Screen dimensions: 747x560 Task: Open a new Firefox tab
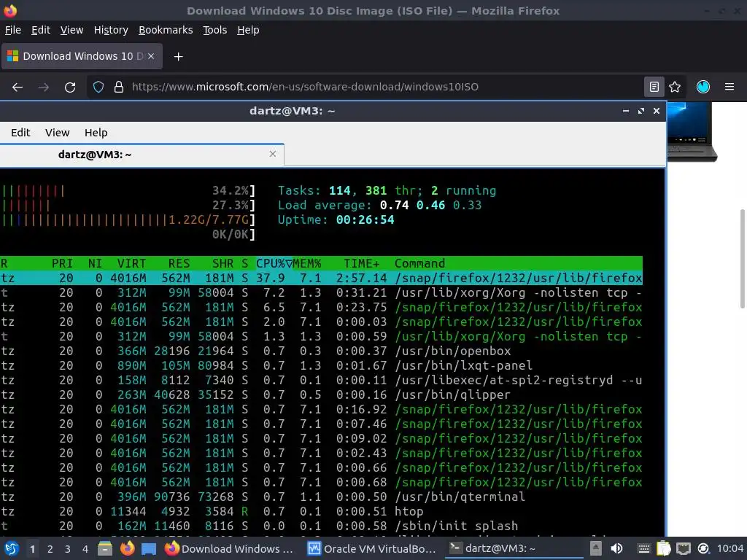pos(178,57)
